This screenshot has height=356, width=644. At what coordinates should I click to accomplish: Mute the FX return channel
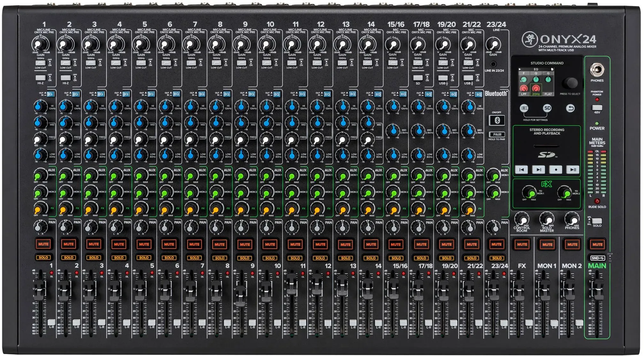[522, 244]
